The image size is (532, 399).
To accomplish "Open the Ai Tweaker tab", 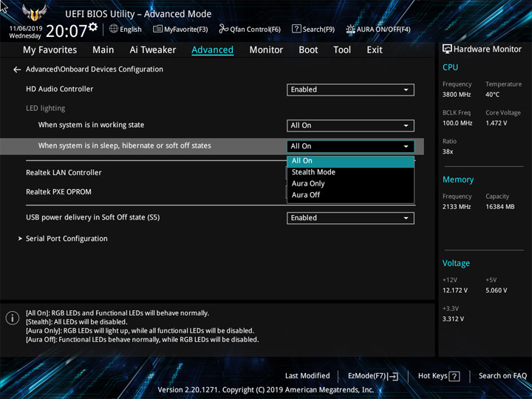I will coord(153,50).
